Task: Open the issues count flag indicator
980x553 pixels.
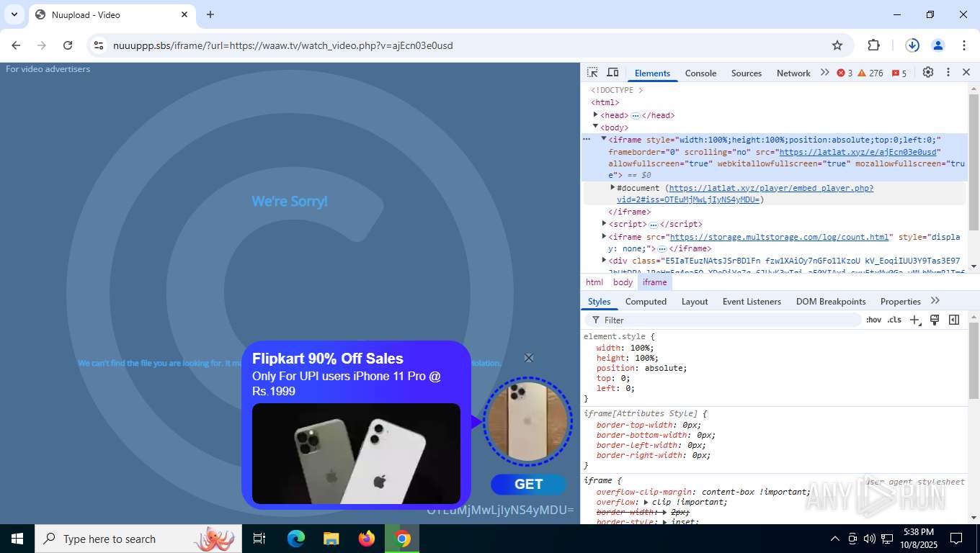Action: 899,73
